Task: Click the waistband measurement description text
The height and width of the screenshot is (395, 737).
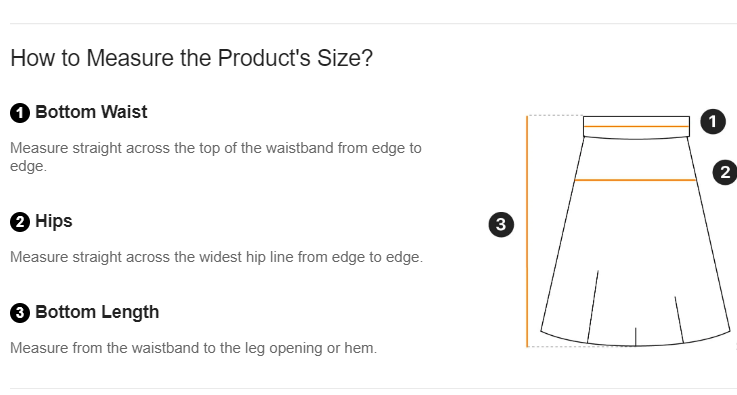Action: point(216,157)
